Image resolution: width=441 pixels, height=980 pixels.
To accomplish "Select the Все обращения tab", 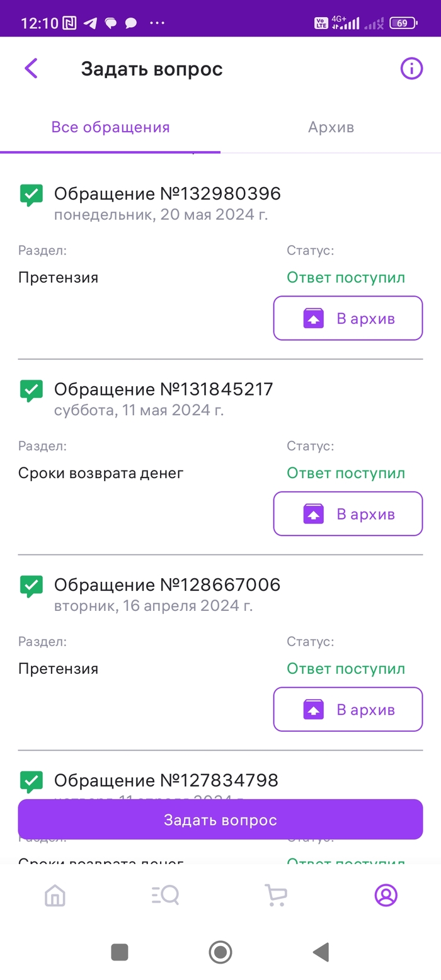I will 110,127.
